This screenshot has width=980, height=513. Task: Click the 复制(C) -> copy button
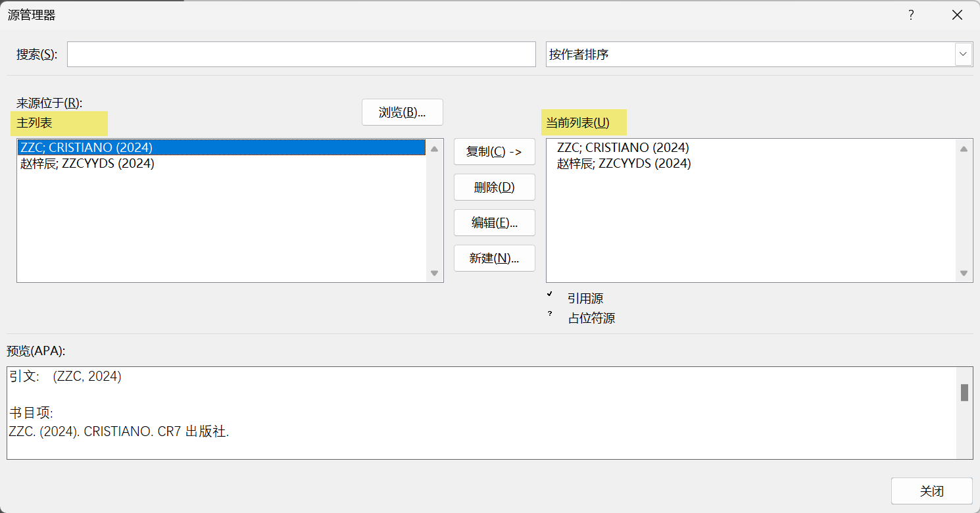click(x=495, y=152)
